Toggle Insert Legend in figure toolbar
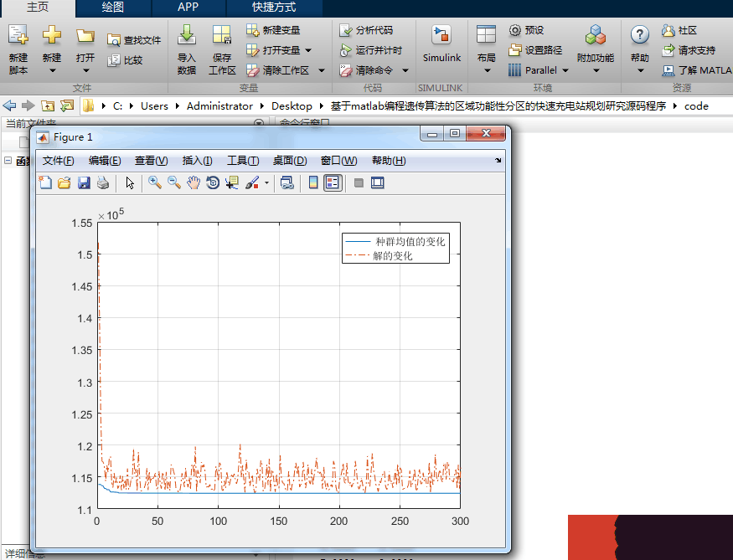 pyautogui.click(x=333, y=182)
